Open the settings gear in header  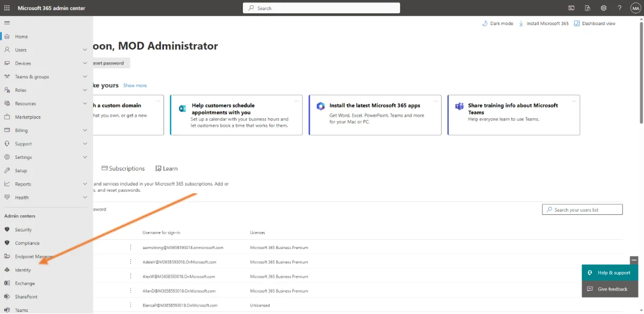604,8
